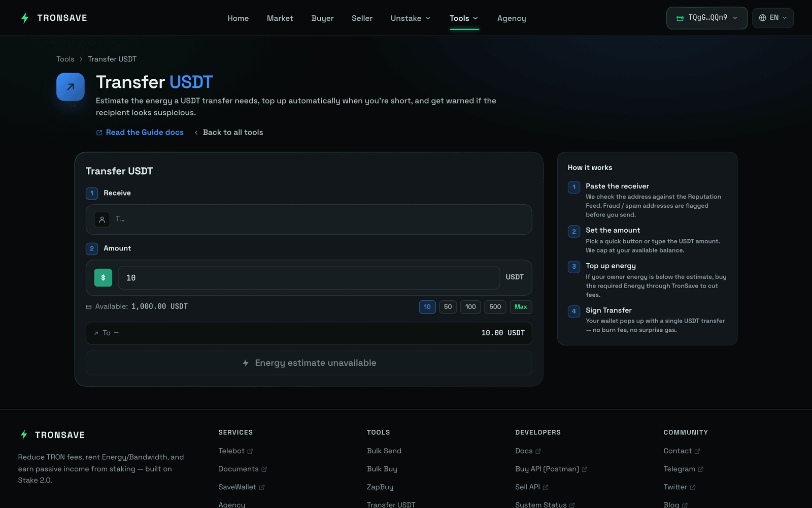This screenshot has height=508, width=812.
Task: Select the 50 USDT quick amount
Action: coord(448,307)
